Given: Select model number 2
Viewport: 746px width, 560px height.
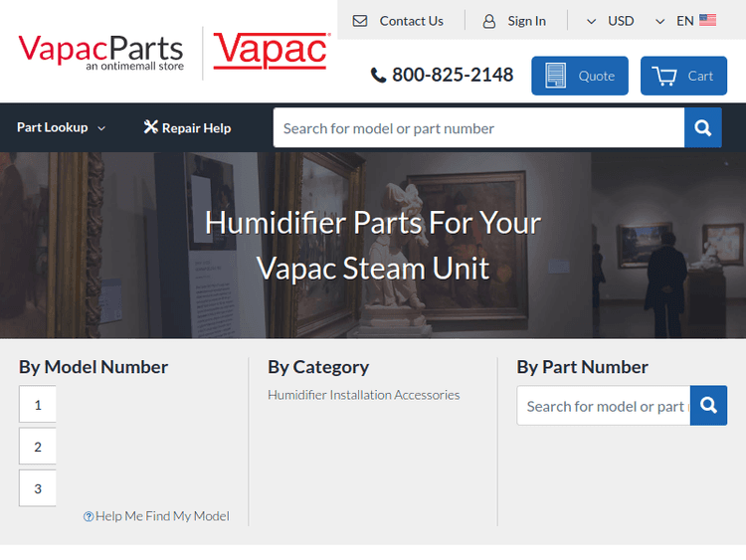Looking at the screenshot, I should (38, 446).
